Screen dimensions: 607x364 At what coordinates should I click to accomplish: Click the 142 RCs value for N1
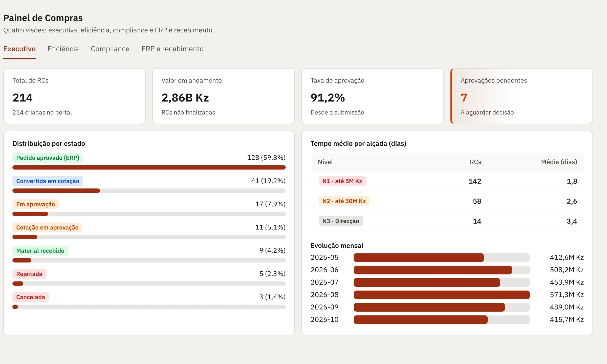pyautogui.click(x=475, y=181)
